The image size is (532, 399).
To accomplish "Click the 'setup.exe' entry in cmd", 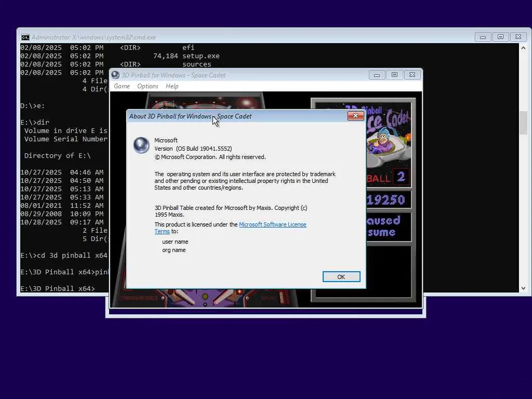I will click(x=201, y=56).
